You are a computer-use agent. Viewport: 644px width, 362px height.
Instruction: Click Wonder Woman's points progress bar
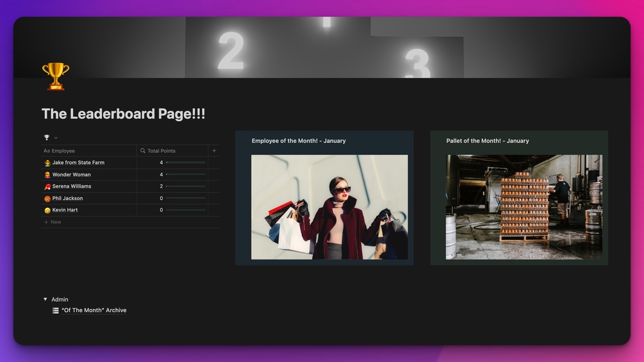tap(186, 174)
